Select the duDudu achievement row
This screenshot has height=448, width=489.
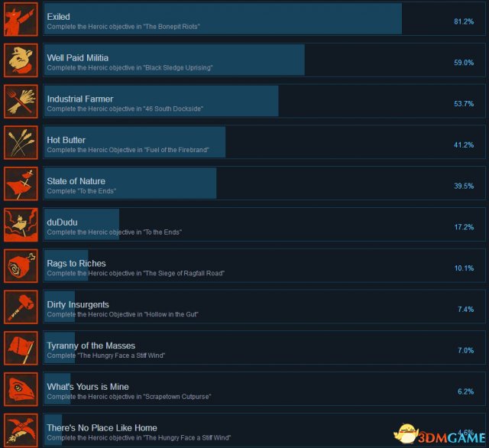(264, 225)
